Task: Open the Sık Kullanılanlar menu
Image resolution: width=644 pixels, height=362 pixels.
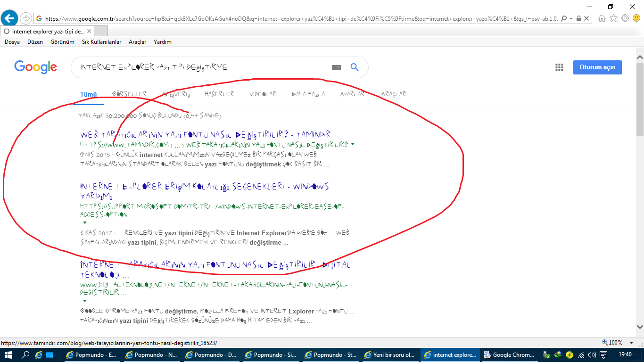Action: click(102, 42)
